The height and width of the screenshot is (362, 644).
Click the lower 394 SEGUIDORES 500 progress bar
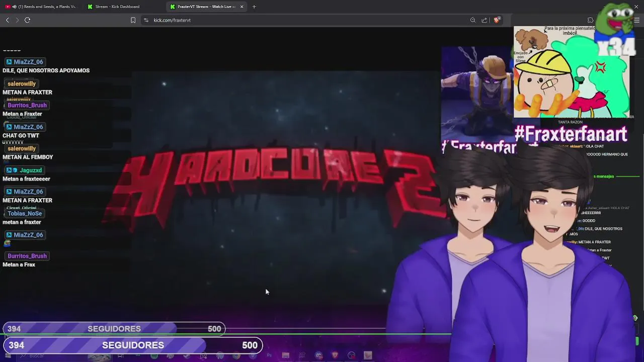click(133, 345)
